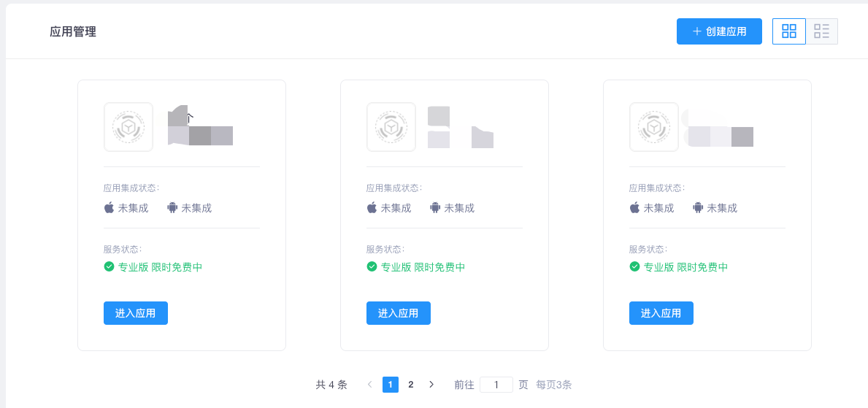Screen dimensions: 868x408
Task: Click first app's logo icon
Action: (x=128, y=127)
